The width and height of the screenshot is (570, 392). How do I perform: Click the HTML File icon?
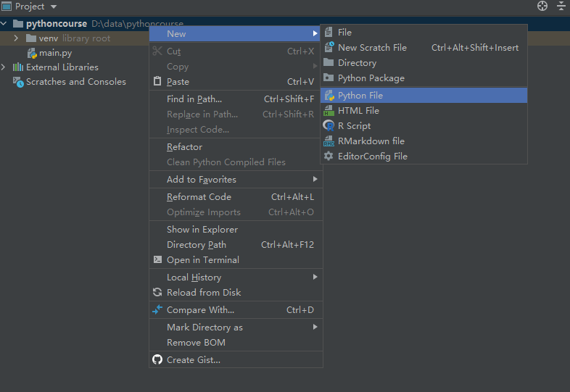pos(329,111)
